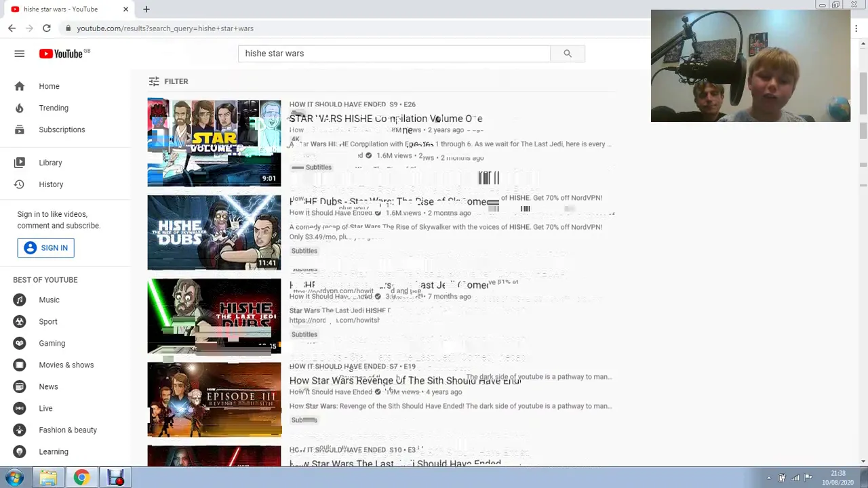Open File Explorer from taskbar
This screenshot has width=868, height=488.
pos(48,478)
